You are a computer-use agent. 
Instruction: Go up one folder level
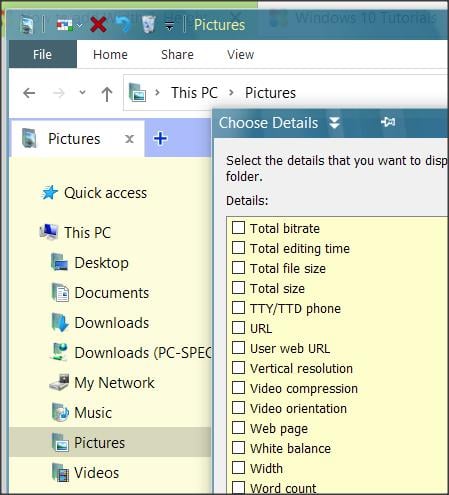click(107, 93)
